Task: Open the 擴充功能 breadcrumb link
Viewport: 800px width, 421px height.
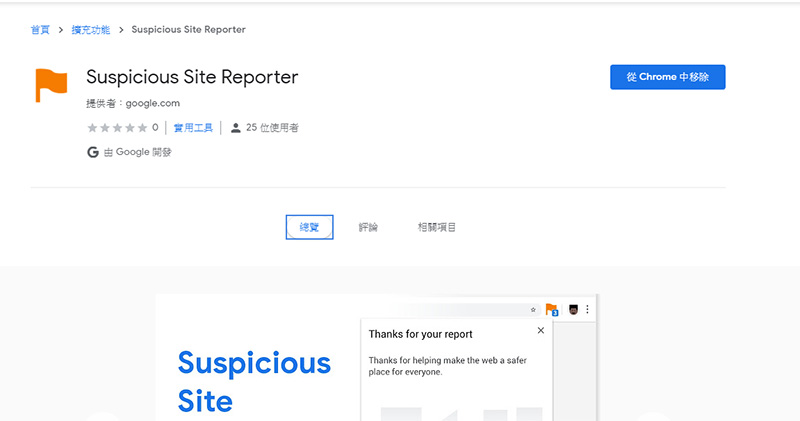Action: tap(91, 30)
